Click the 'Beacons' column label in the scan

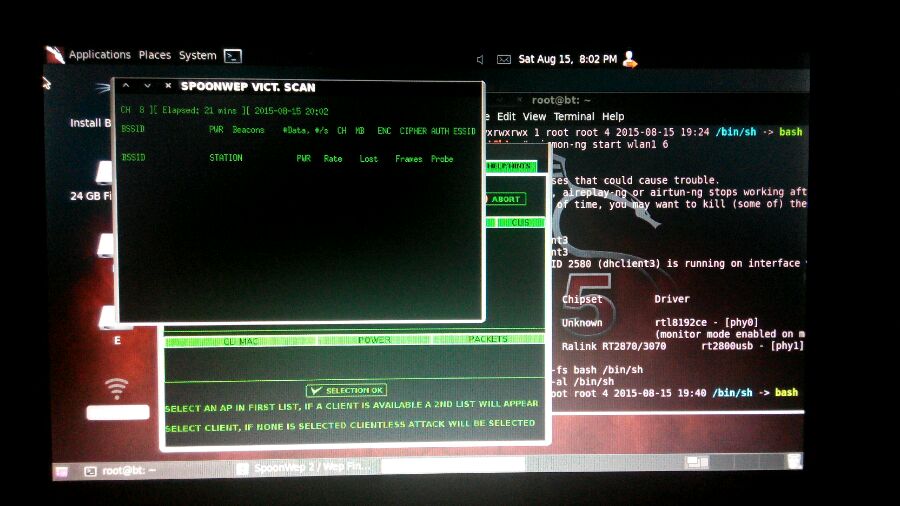click(x=248, y=130)
